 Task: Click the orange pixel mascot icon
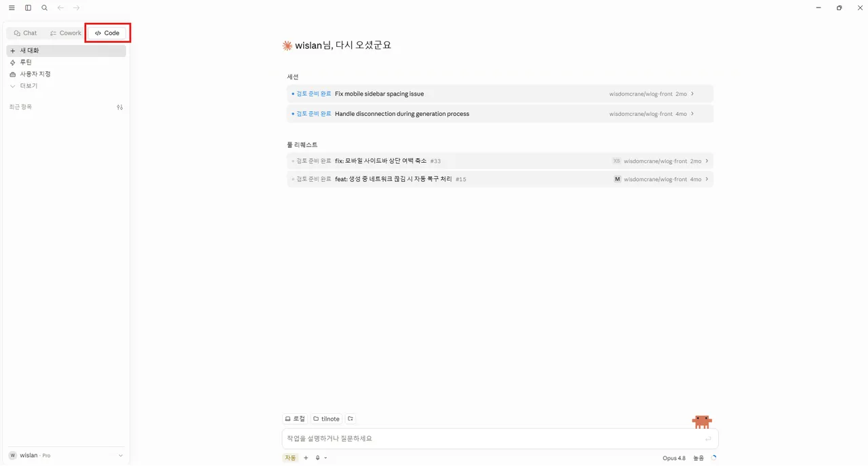click(702, 422)
